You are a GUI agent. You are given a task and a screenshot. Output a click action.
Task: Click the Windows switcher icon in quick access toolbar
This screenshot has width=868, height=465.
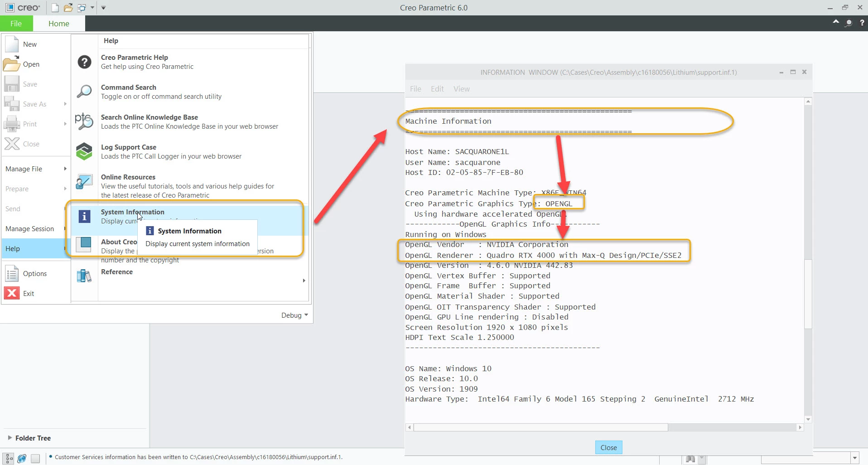(x=82, y=8)
